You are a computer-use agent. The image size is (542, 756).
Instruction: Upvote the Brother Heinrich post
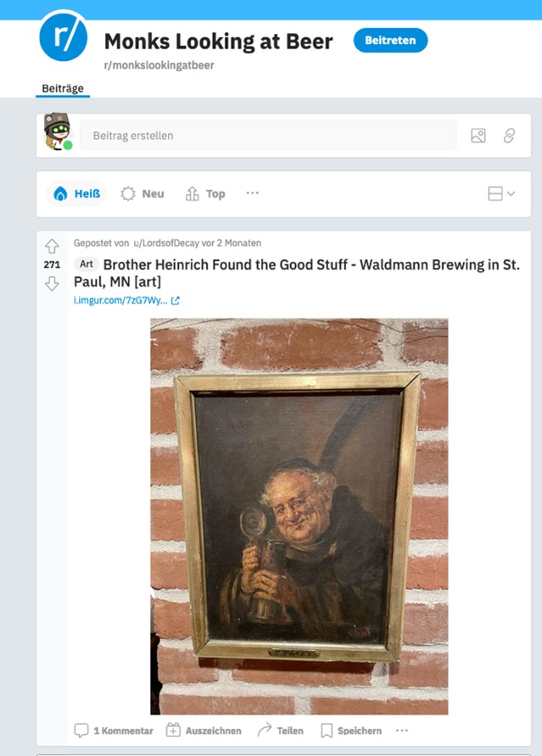pos(52,246)
